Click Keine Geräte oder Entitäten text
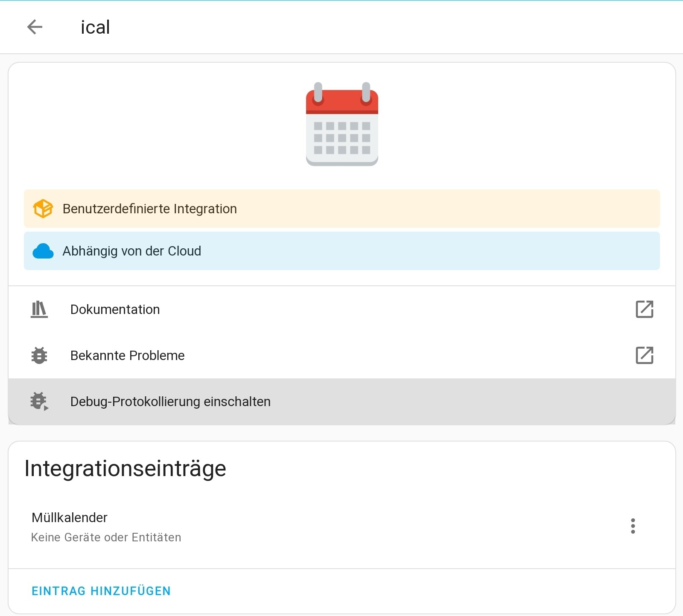Image resolution: width=683 pixels, height=616 pixels. click(x=106, y=537)
